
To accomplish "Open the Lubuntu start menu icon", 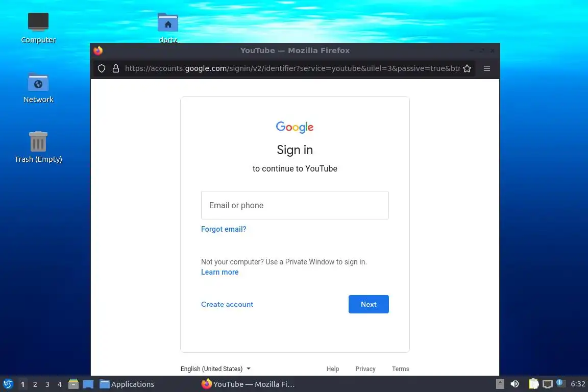I will (x=8, y=384).
